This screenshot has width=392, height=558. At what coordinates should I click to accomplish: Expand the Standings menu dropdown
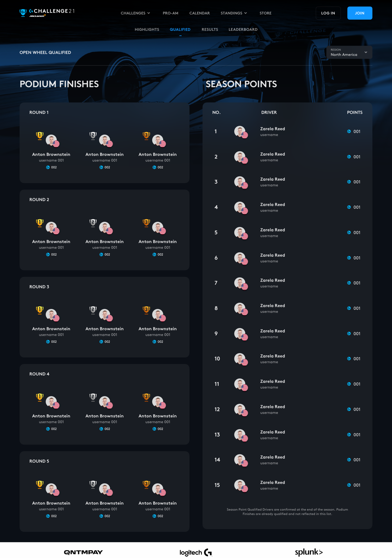234,13
